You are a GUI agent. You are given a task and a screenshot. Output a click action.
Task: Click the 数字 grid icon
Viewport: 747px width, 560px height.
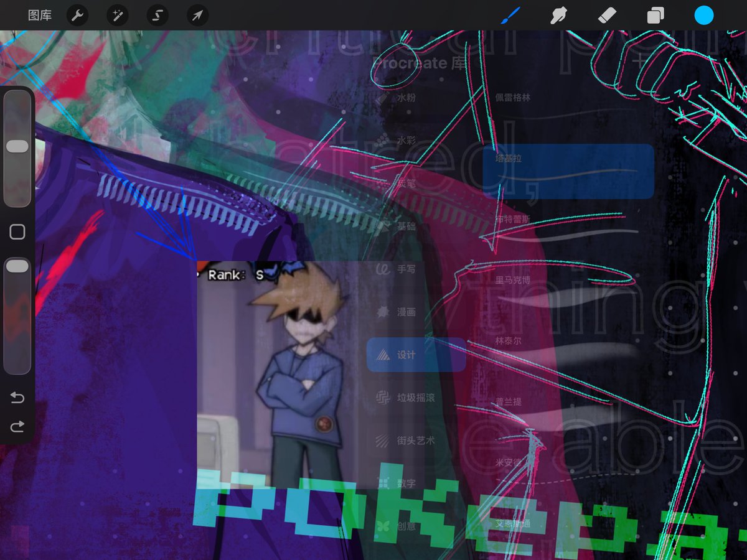(384, 483)
